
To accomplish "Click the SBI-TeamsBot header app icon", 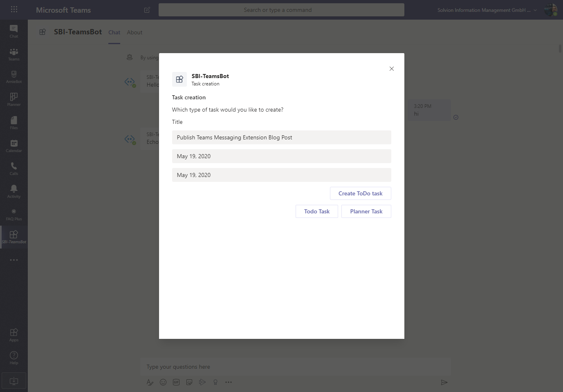I will [x=43, y=32].
